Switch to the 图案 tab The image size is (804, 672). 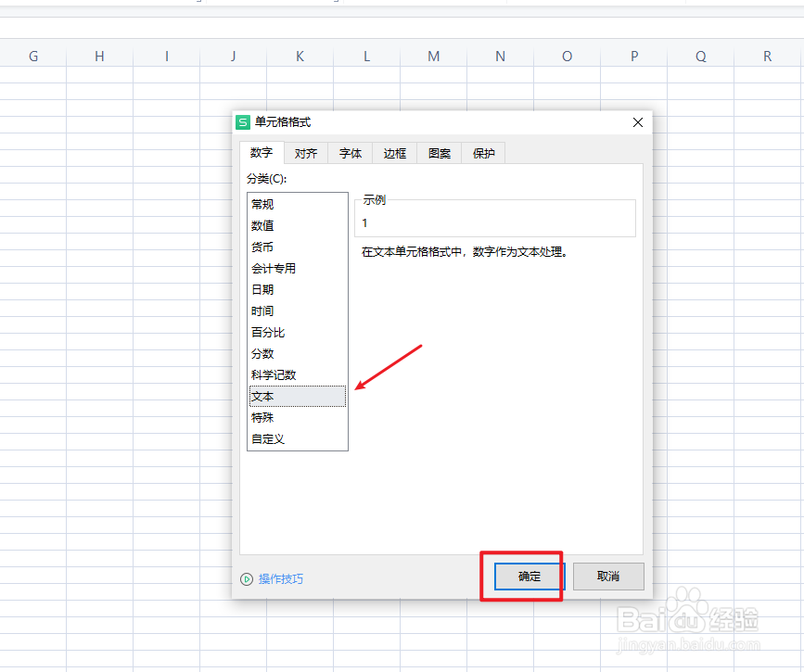tap(440, 153)
